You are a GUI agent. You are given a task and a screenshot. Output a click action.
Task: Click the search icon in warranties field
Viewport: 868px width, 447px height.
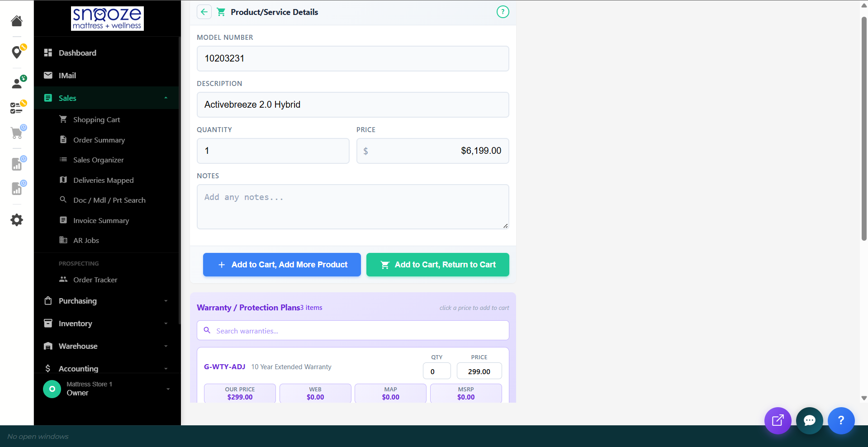pyautogui.click(x=207, y=331)
